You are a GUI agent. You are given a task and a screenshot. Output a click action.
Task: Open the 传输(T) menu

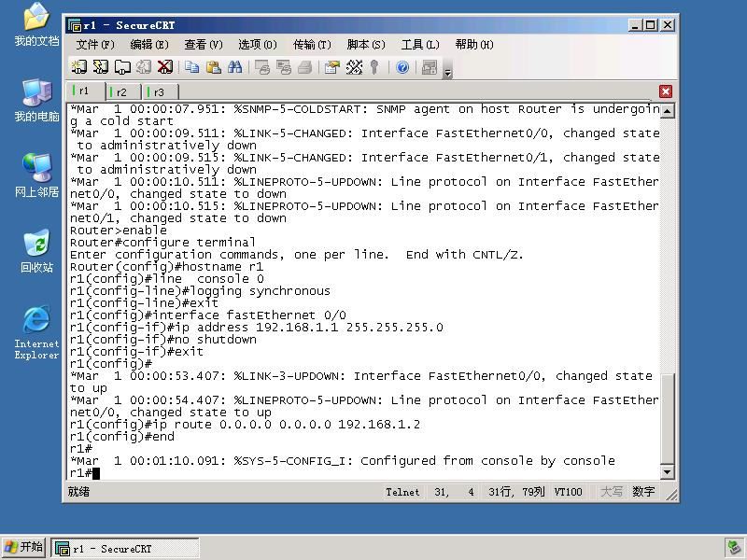pos(312,45)
